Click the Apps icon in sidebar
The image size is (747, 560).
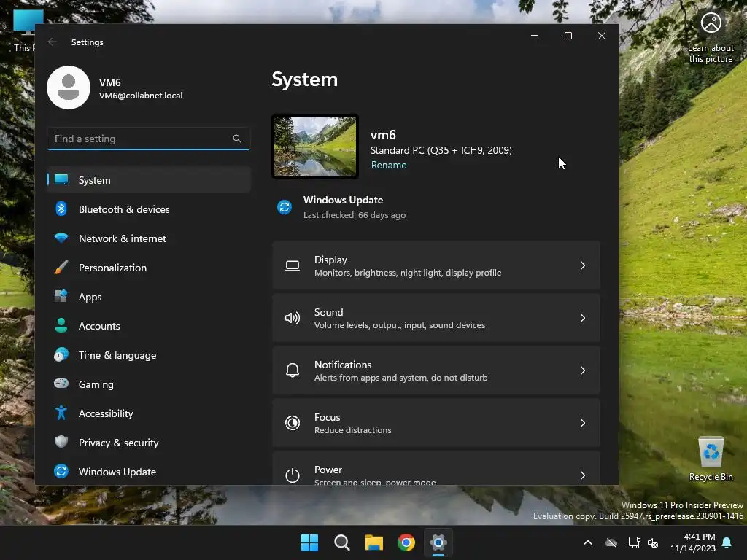[x=61, y=296]
